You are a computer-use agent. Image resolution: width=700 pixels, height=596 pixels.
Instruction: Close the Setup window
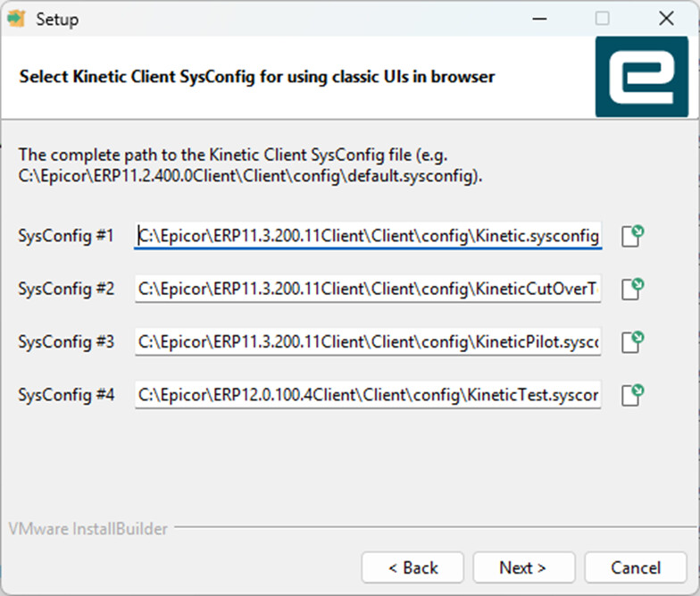[666, 19]
